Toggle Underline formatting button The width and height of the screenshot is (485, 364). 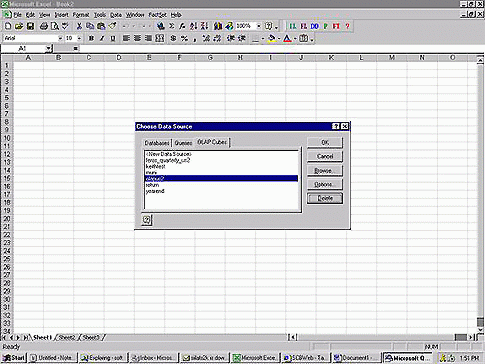point(113,39)
